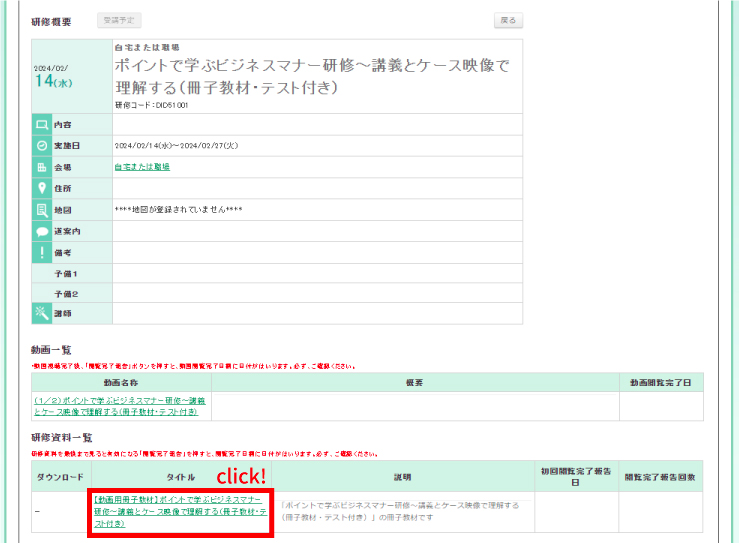Click the 動画閲覧完了日 column header

click(x=661, y=383)
